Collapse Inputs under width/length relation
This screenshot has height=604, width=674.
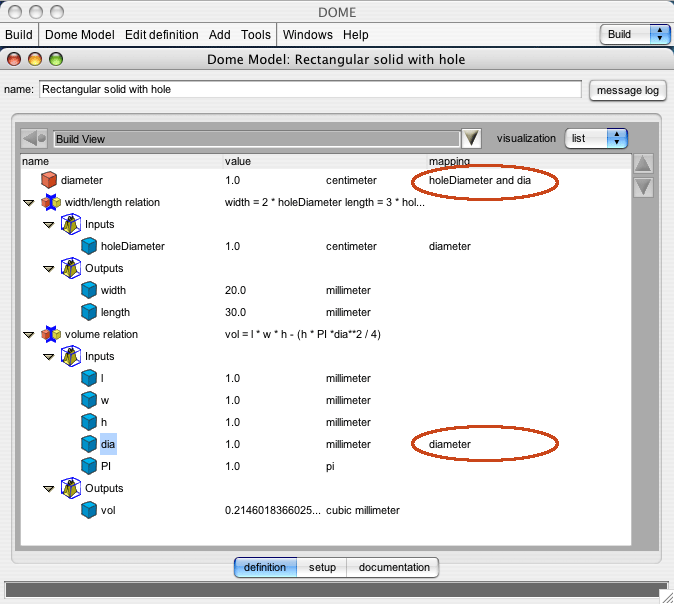(49, 225)
